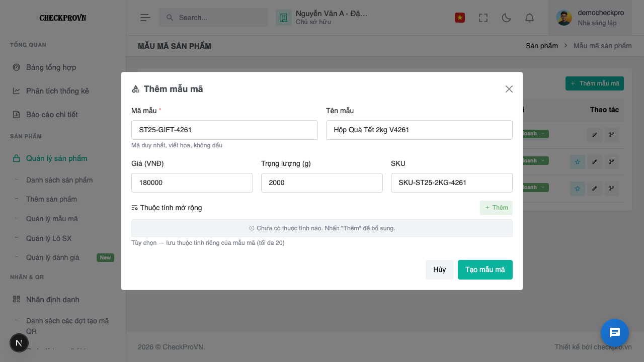Click the Mẫu mã sản phẩm breadcrumb text

(603, 46)
